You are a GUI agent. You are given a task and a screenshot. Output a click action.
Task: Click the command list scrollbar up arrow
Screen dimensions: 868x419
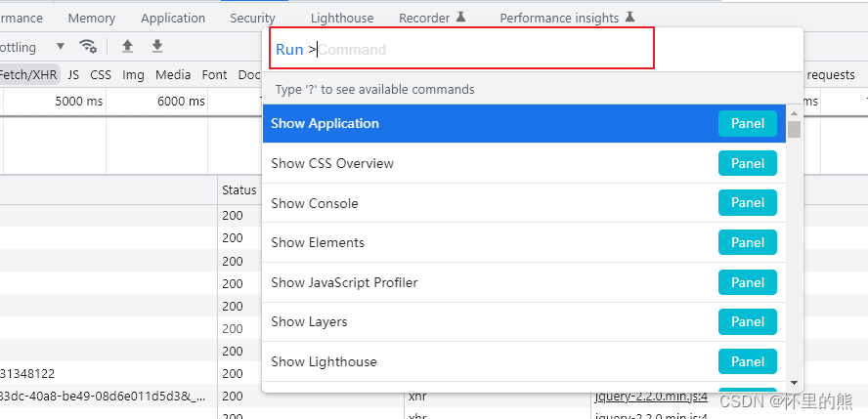coord(794,112)
